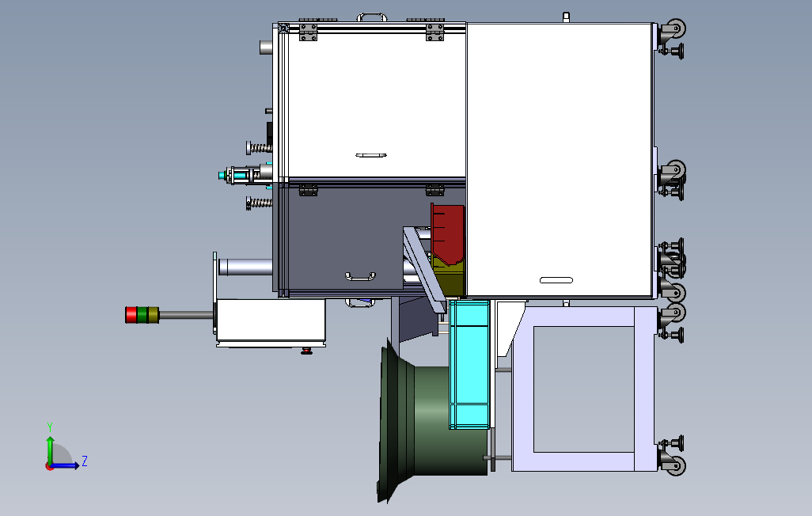
Task: Select the lower spring bolt
Action: coord(260,203)
